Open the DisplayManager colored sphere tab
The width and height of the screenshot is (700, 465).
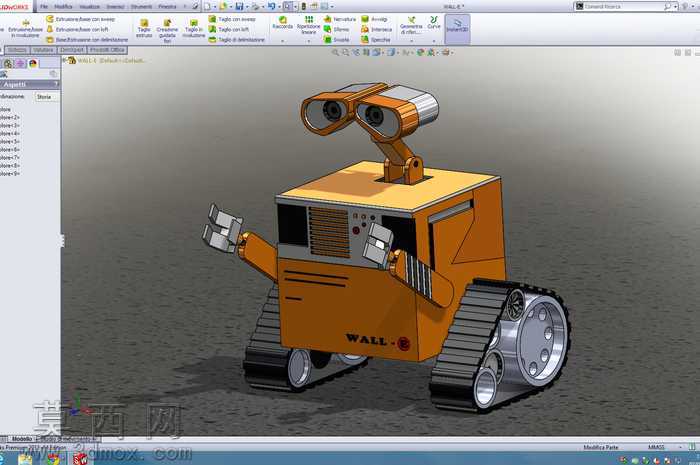[x=33, y=63]
